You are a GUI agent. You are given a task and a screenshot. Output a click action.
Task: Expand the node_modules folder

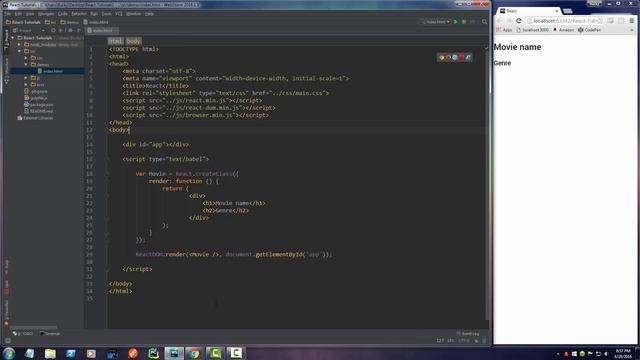coord(19,44)
